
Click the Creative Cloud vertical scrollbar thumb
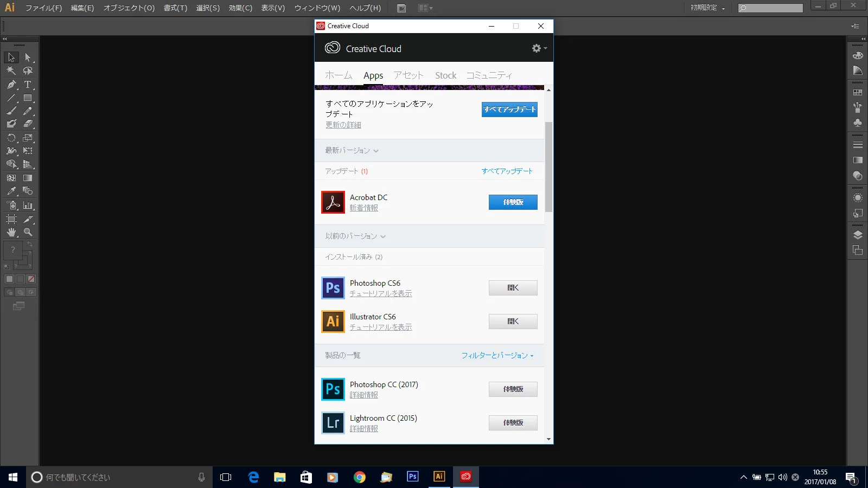548,166
